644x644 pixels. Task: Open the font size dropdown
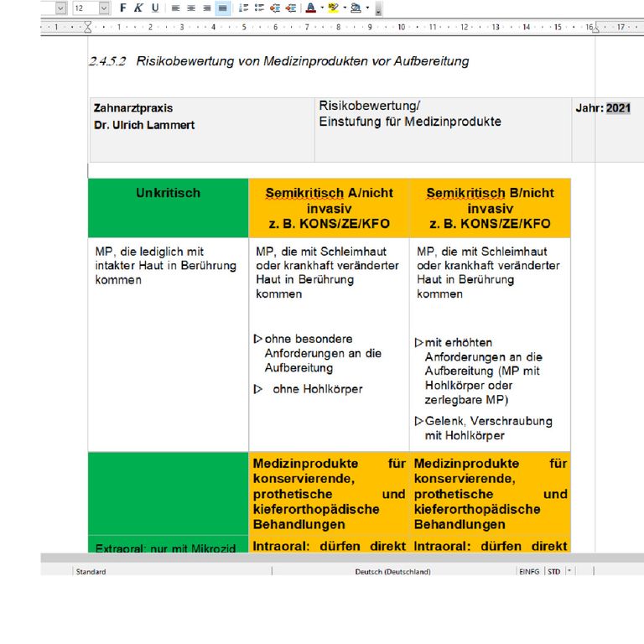coord(104,8)
